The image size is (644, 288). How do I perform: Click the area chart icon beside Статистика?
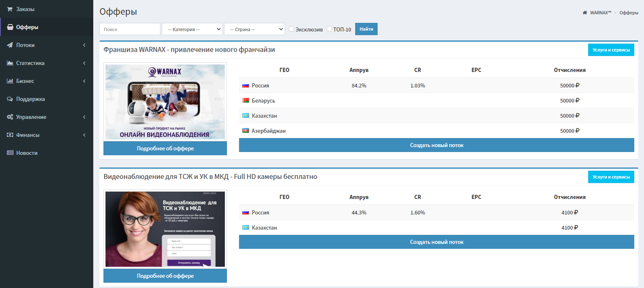(10, 63)
